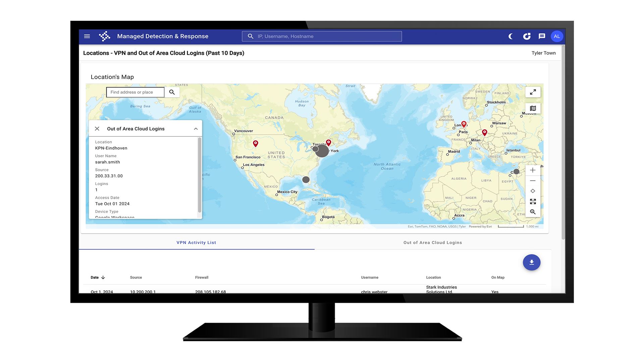Screen dimensions: 644x362
Task: Click the blue download button
Action: tap(532, 262)
